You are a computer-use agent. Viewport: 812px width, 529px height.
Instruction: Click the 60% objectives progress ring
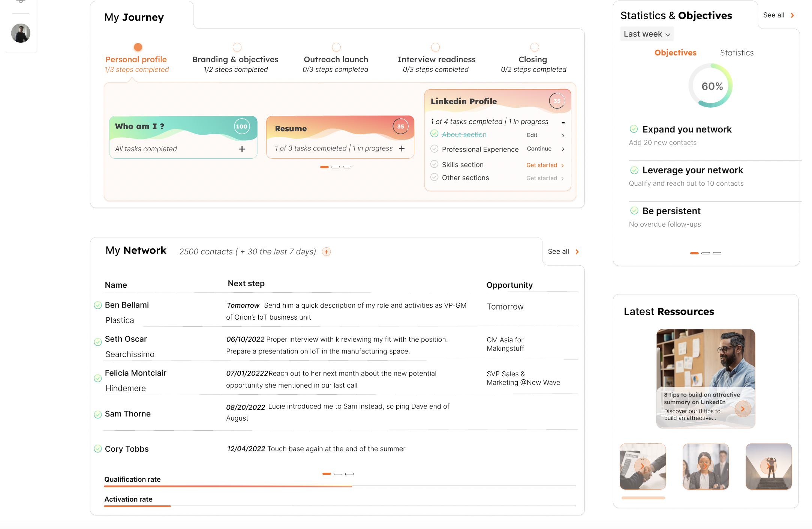pyautogui.click(x=711, y=86)
